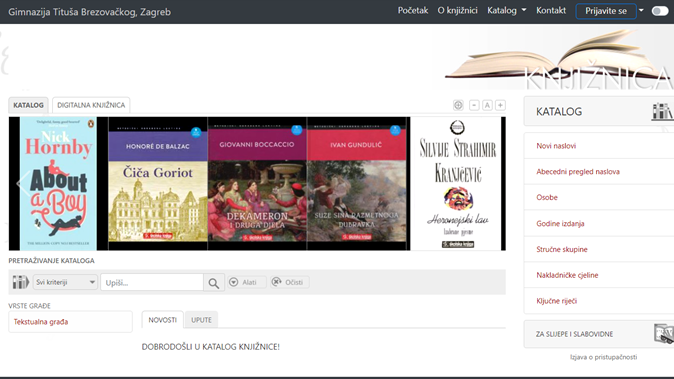Click the DOBRODOŠLI U KATALOG KNJIŽNICE text

click(211, 347)
